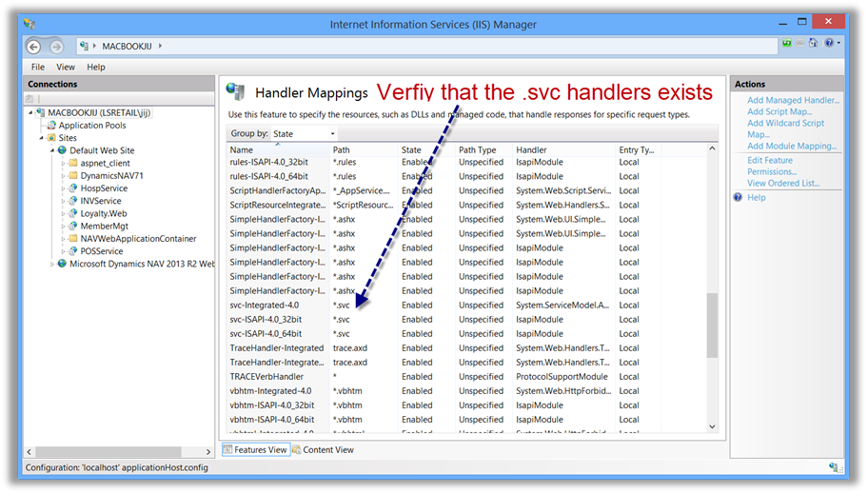Click the Help link in the Actions pane
The height and width of the screenshot is (494, 868).
point(757,197)
